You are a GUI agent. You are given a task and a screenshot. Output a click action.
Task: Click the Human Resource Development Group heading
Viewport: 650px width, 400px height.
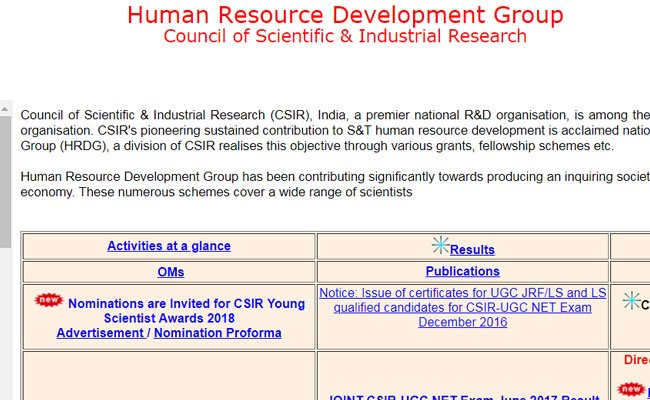[345, 15]
